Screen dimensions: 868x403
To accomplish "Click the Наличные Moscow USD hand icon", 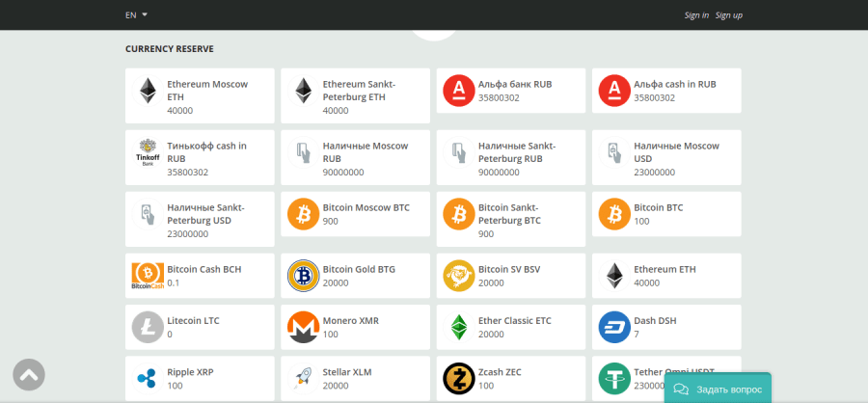I will [614, 152].
